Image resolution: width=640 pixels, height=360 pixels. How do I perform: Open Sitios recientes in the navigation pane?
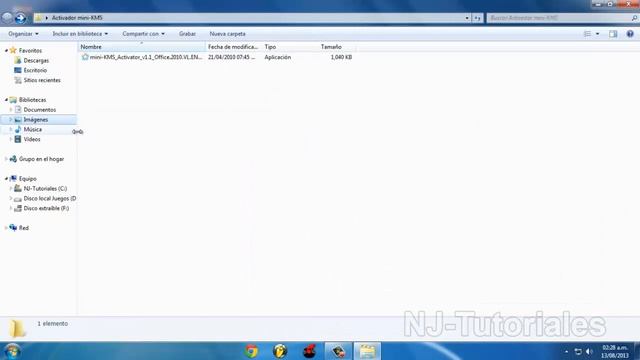[x=42, y=80]
